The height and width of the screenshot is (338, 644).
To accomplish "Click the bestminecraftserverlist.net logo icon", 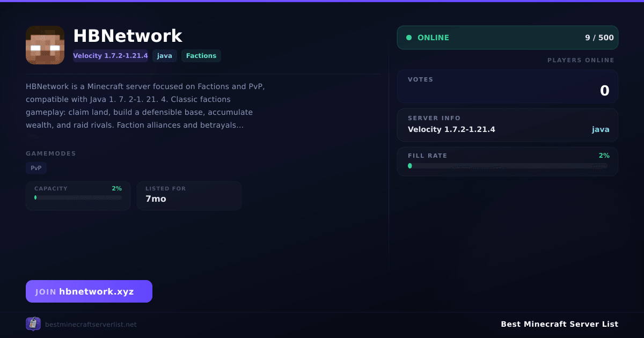I will click(x=33, y=324).
